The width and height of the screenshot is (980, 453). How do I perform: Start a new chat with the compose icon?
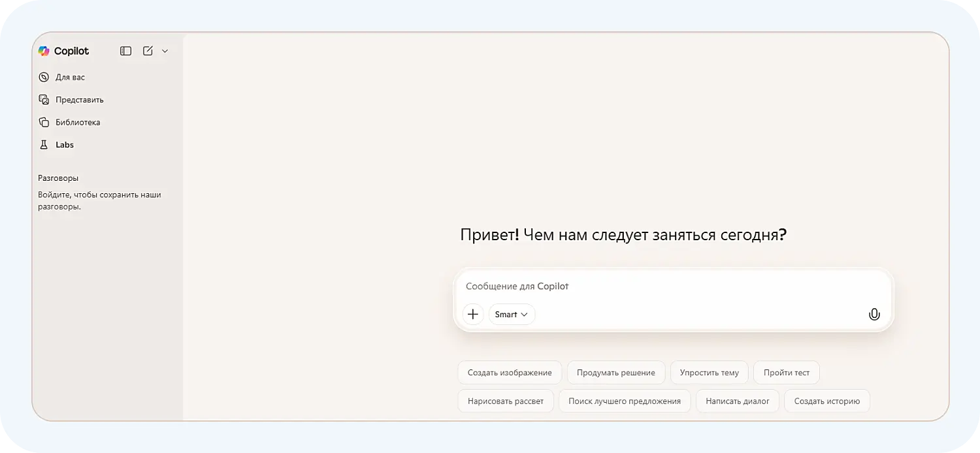point(148,50)
